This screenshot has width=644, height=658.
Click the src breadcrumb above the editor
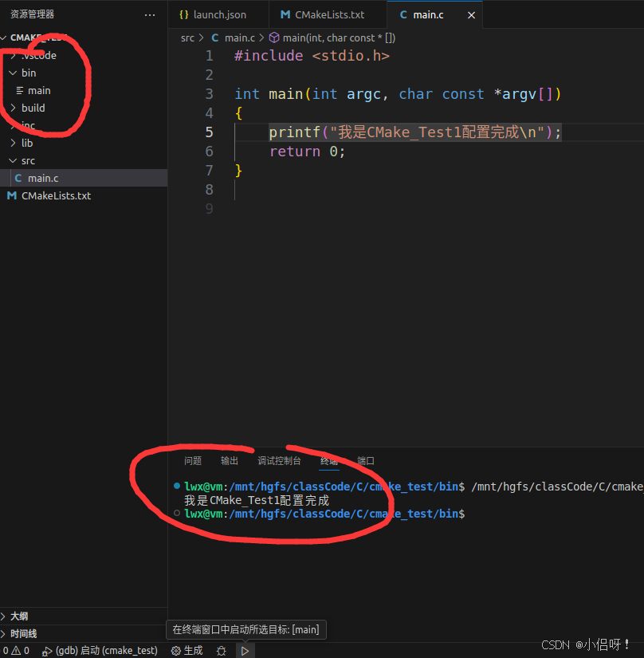click(187, 37)
